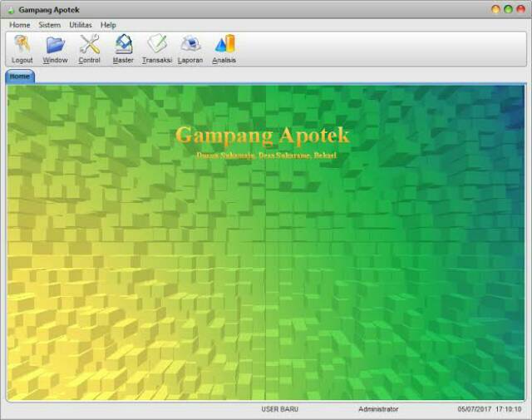Open the Sistem menu

(x=49, y=25)
